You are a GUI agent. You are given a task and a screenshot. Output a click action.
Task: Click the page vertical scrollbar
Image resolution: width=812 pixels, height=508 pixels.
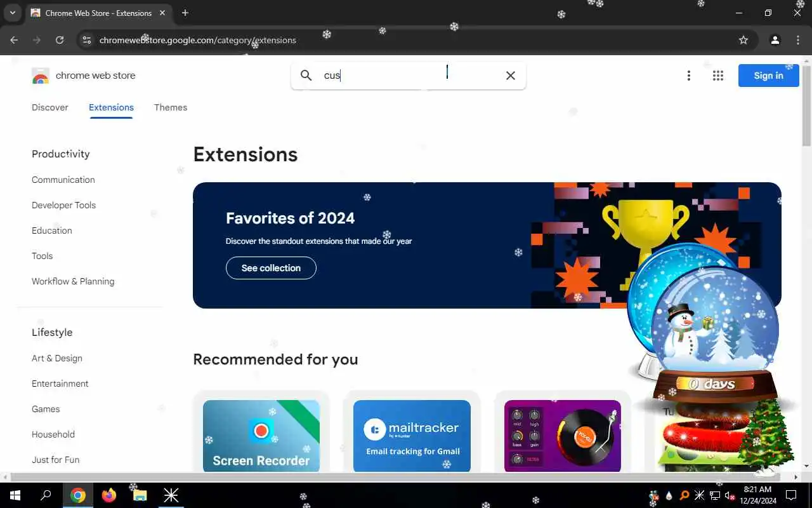pos(806,105)
